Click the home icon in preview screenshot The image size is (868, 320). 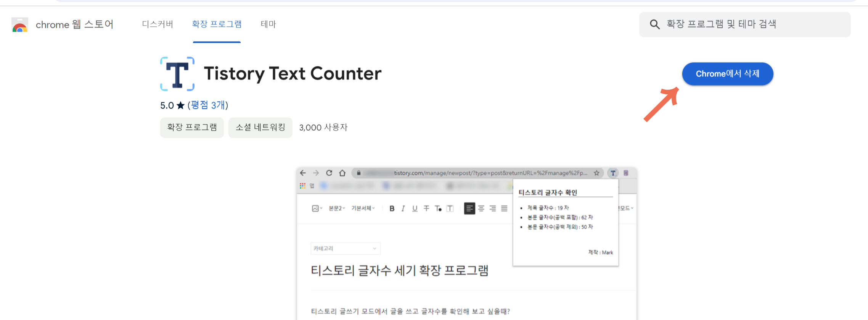(342, 173)
